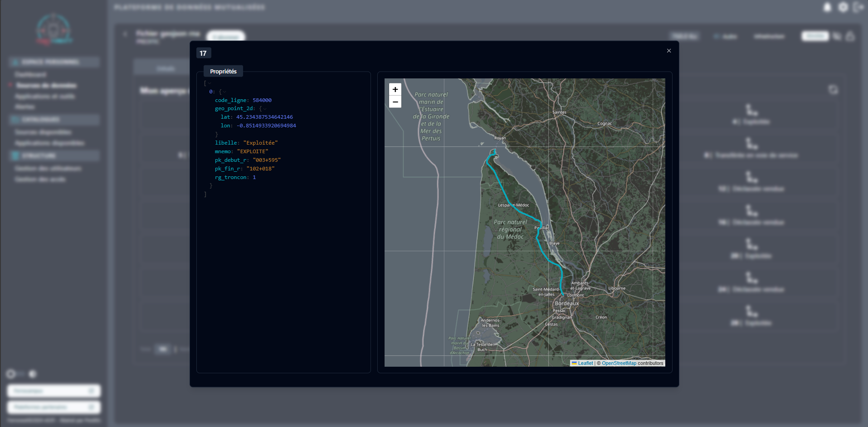Click the logout icon in top-right corner
868x427 pixels.
(857, 7)
